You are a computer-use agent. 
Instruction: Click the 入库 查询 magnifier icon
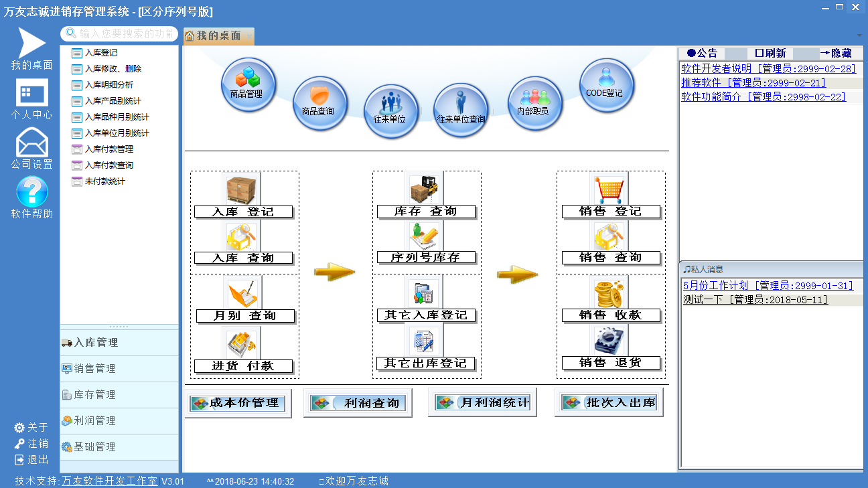click(x=241, y=236)
